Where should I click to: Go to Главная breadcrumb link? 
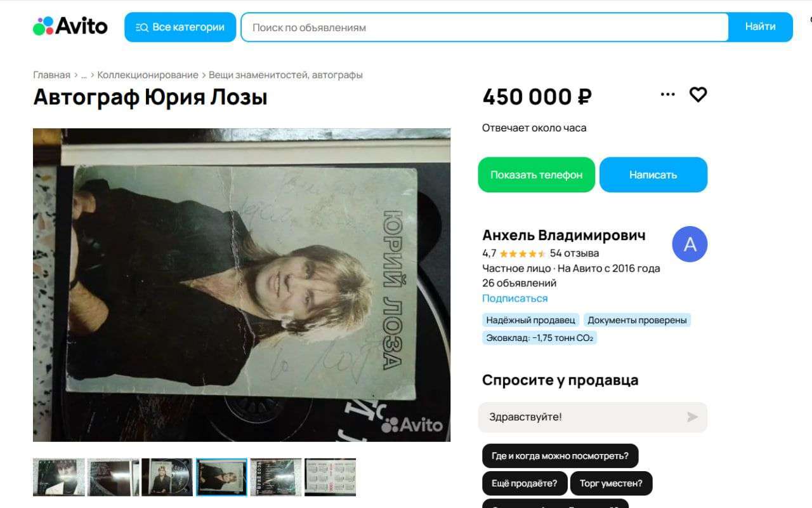(51, 75)
